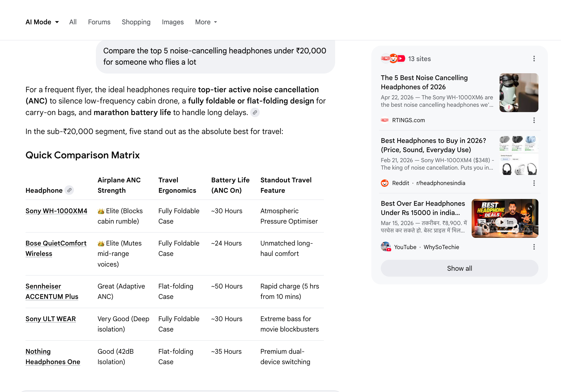This screenshot has height=392, width=561.
Task: Switch to the All tab
Action: (73, 22)
